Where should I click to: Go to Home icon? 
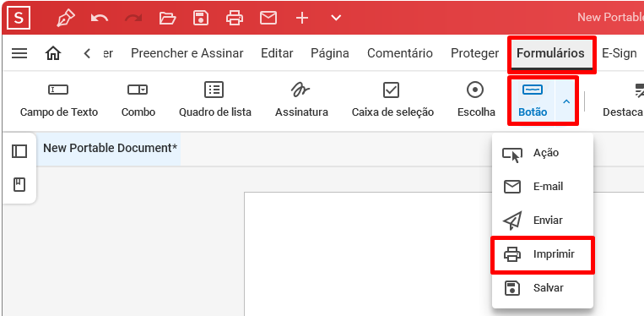[x=53, y=53]
